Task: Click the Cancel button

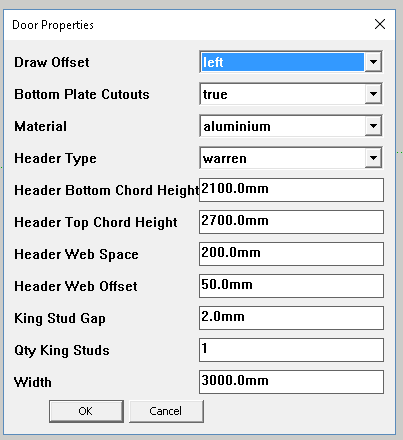Action: point(166,411)
